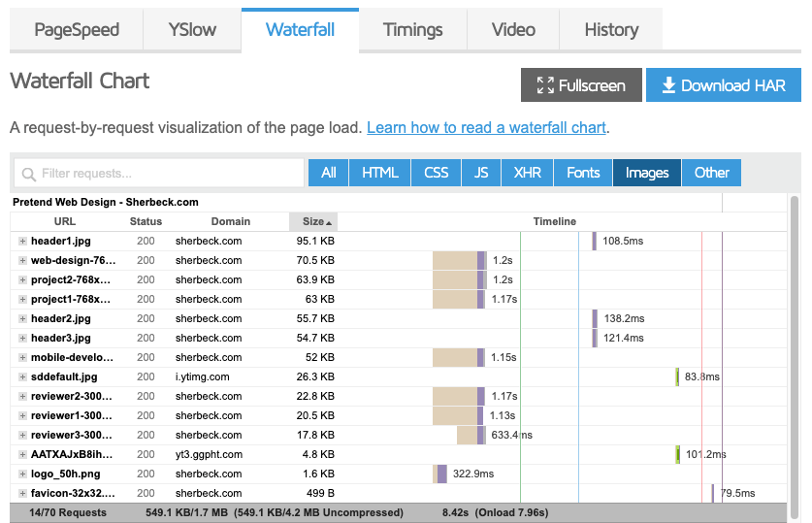Expand the header1.jpg request row
Image resolution: width=812 pixels, height=523 pixels.
point(22,241)
